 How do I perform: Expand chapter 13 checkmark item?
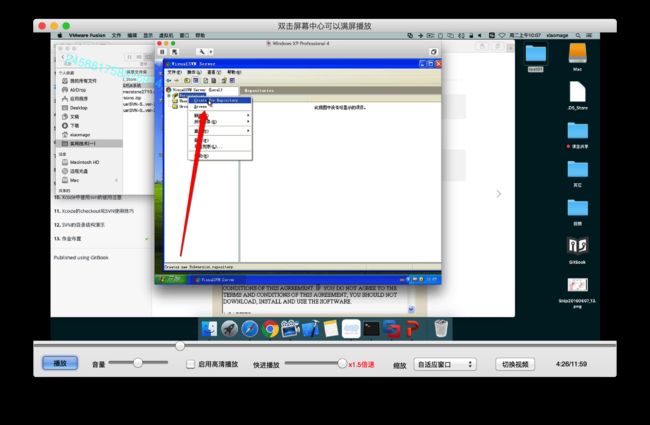147,239
